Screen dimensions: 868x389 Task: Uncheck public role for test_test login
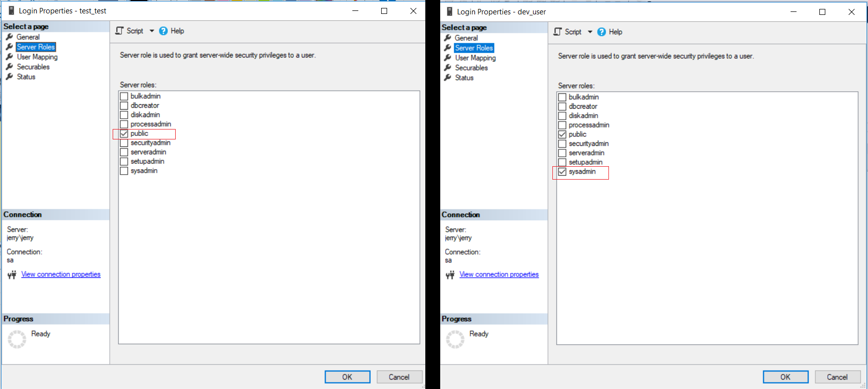pos(124,134)
